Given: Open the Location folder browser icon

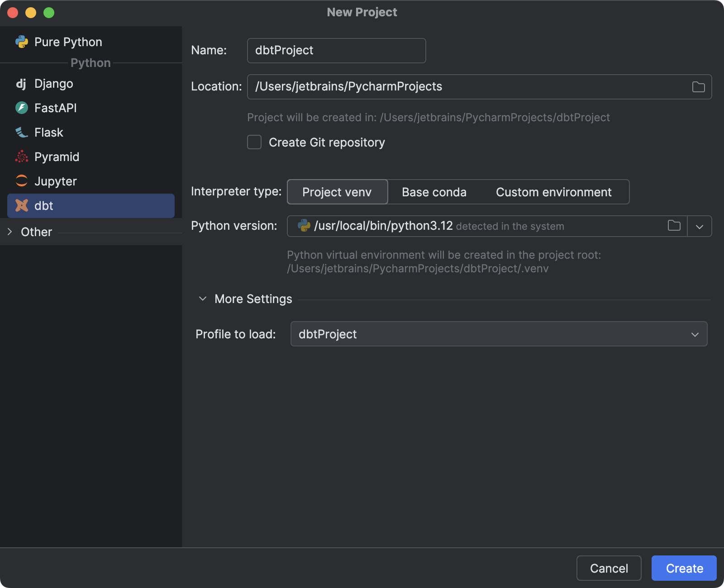Looking at the screenshot, I should tap(698, 86).
